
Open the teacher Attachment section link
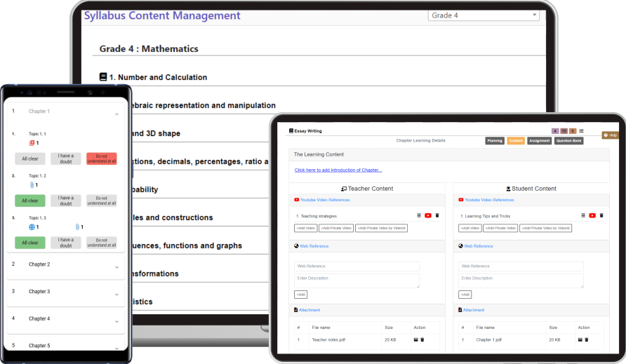309,310
